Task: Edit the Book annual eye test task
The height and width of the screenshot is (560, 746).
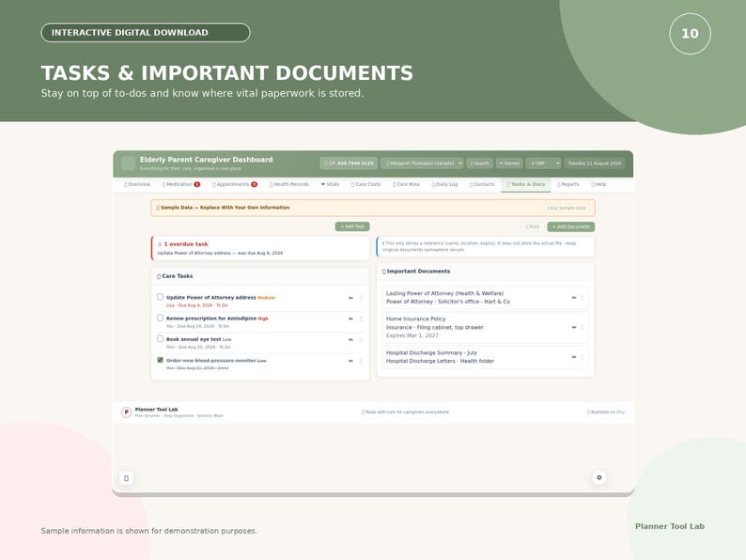Action: tap(350, 340)
